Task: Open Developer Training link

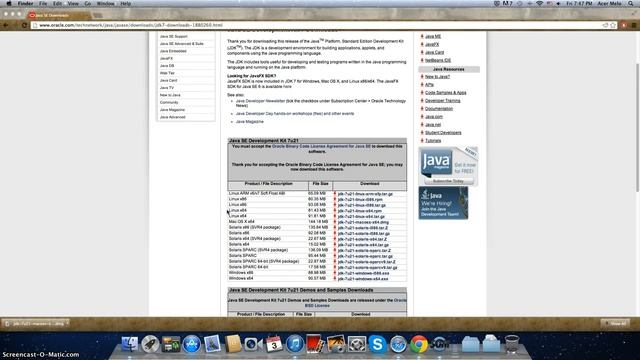Action: point(442,100)
